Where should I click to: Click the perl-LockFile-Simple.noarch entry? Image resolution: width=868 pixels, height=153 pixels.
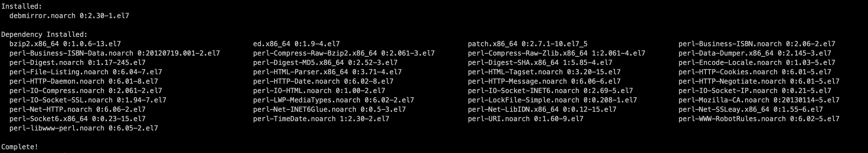point(552,100)
